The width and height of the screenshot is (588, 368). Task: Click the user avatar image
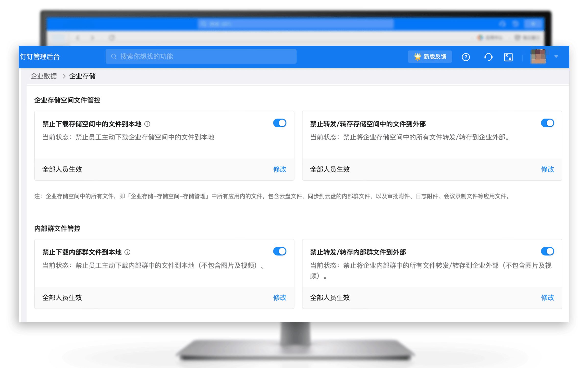pyautogui.click(x=538, y=56)
